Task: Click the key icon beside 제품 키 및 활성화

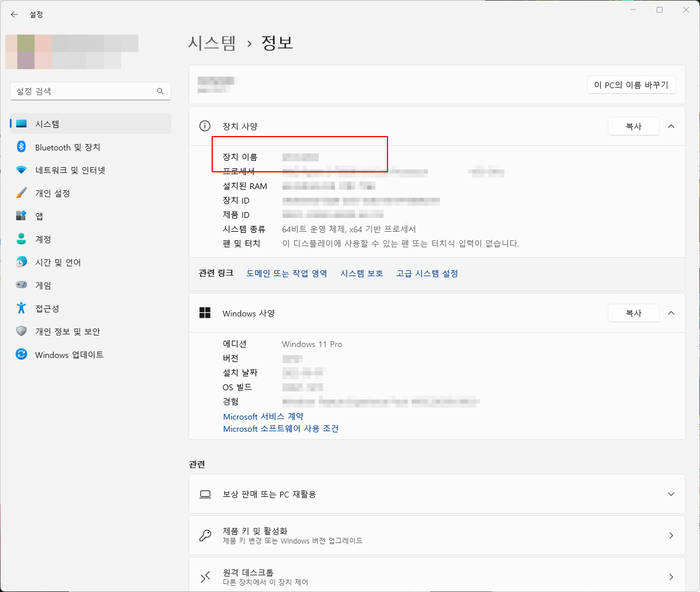Action: 205,536
